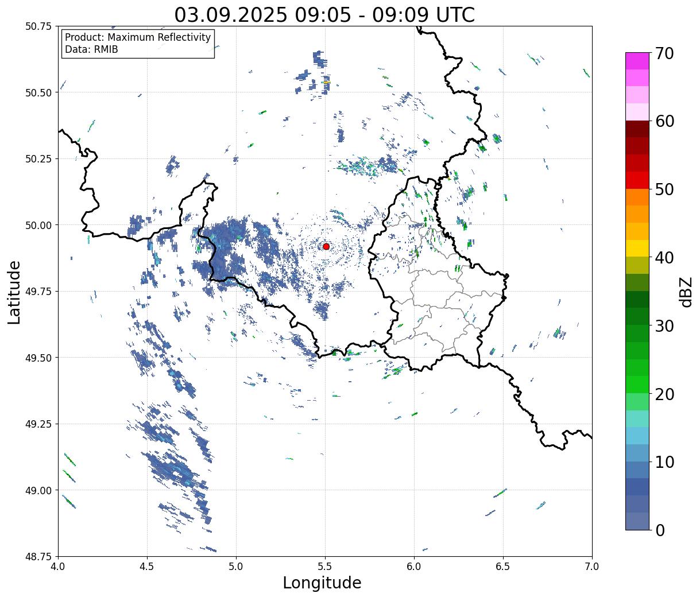Image resolution: width=700 pixels, height=597 pixels.
Task: Click the longitude tick label 6.0
Action: pyautogui.click(x=414, y=567)
